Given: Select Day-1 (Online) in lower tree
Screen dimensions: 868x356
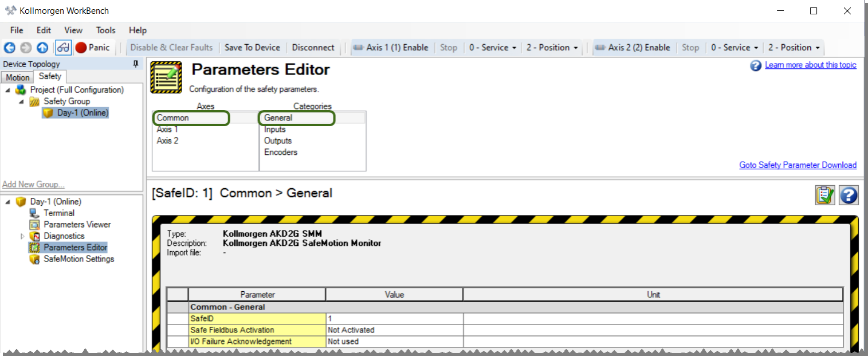Looking at the screenshot, I should pyautogui.click(x=56, y=202).
